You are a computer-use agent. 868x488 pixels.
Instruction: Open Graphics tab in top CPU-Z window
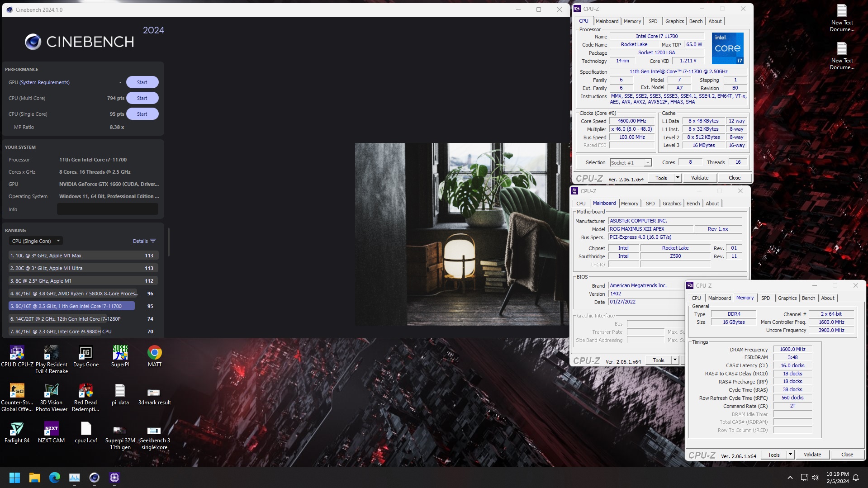click(x=674, y=21)
